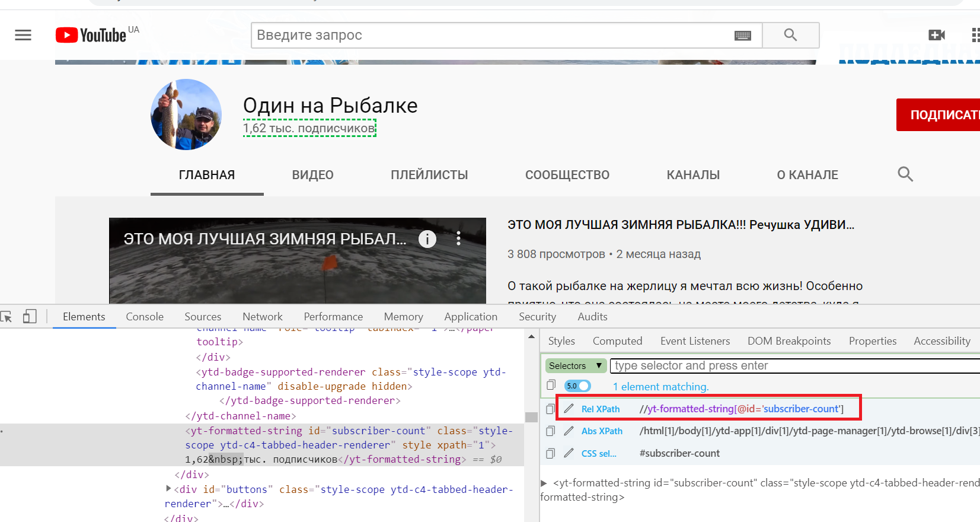
Task: Open the DOM Breakpoints pane
Action: (x=789, y=341)
